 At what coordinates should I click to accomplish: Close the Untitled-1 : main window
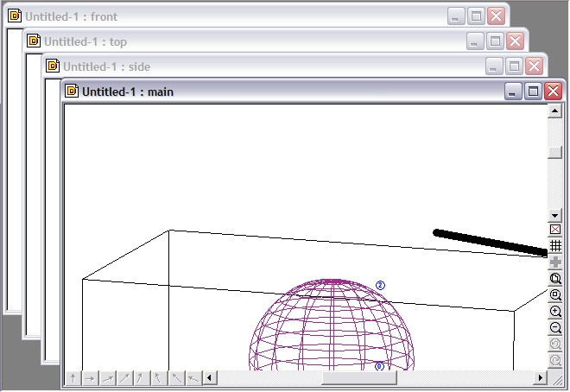pyautogui.click(x=553, y=91)
